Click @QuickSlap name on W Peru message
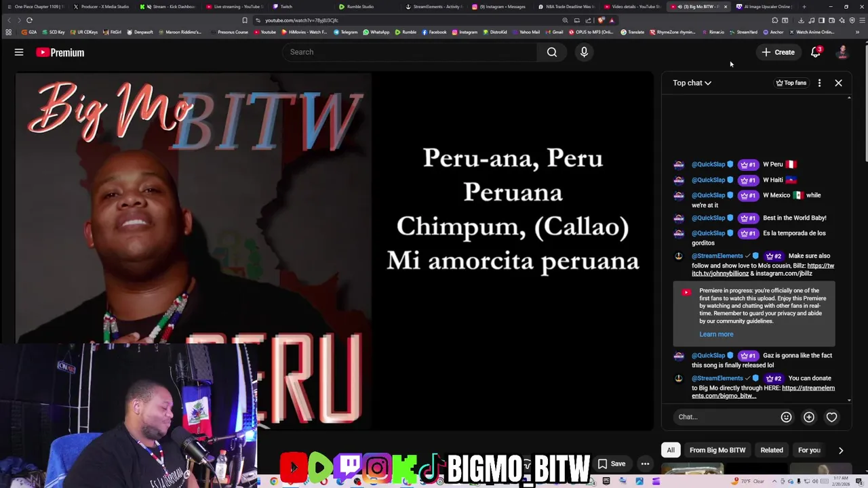The height and width of the screenshot is (488, 868). click(x=709, y=164)
